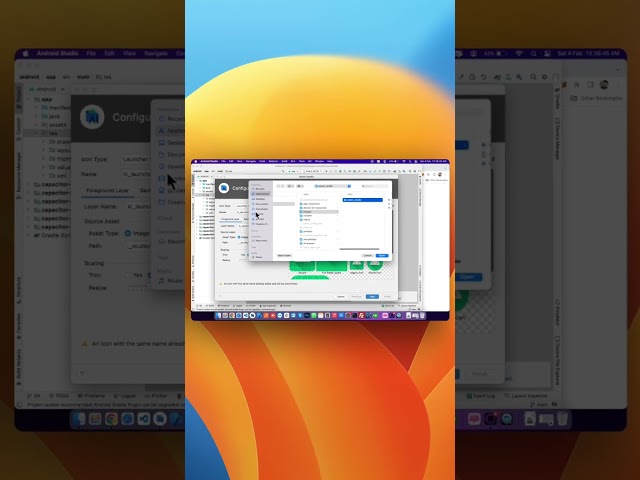
Task: Choose Music in background Finder sidebar
Action: click(x=171, y=281)
